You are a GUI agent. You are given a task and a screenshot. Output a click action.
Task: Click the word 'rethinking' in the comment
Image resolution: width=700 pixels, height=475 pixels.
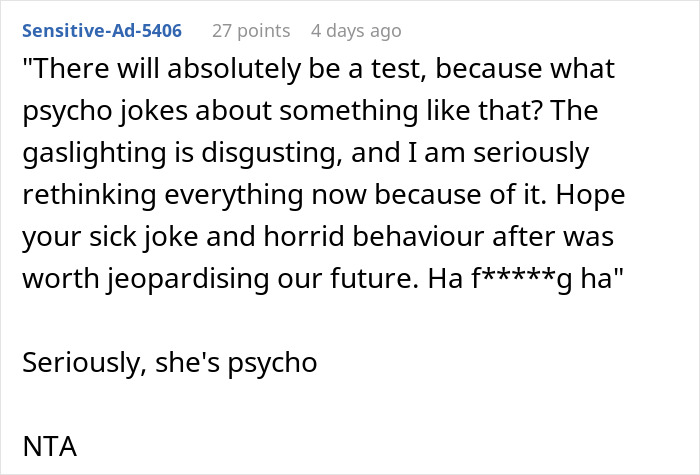coord(89,195)
